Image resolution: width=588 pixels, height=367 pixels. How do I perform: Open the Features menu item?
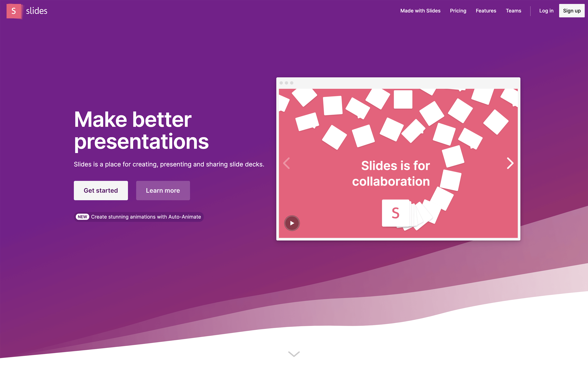(486, 11)
